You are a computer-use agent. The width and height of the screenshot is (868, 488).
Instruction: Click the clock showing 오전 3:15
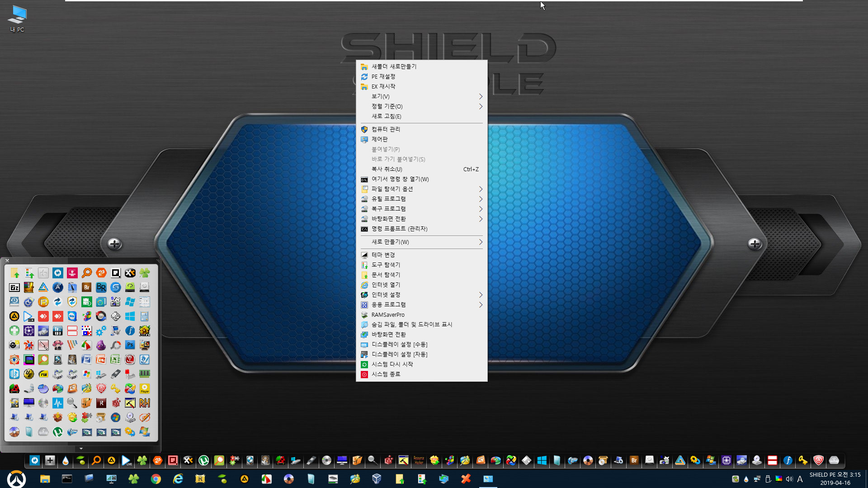pyautogui.click(x=835, y=479)
